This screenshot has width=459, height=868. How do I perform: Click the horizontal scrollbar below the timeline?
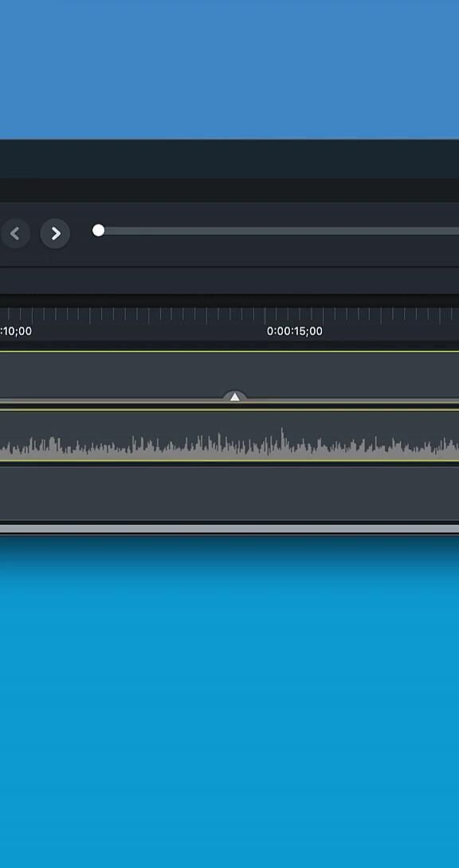(229, 529)
